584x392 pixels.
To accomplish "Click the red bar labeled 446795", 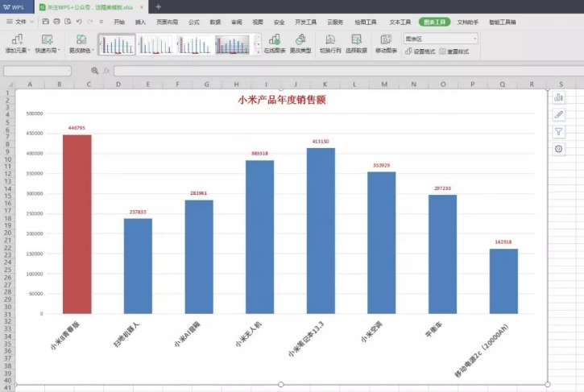I will (77, 224).
